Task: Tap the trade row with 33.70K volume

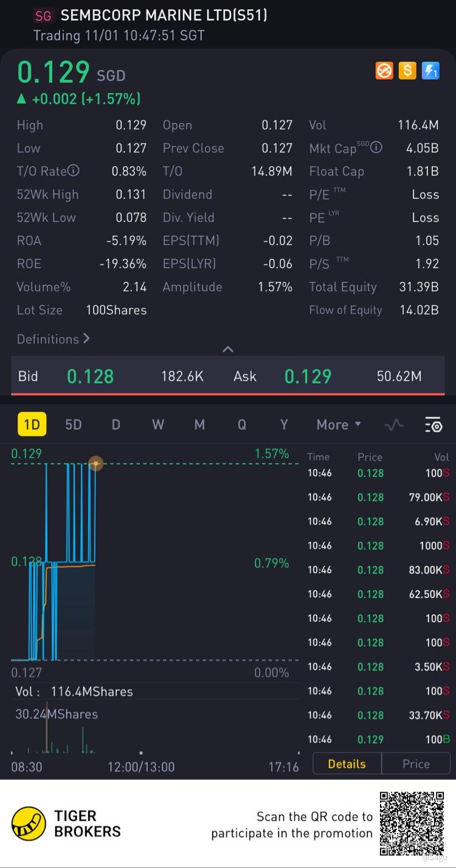Action: tap(378, 715)
